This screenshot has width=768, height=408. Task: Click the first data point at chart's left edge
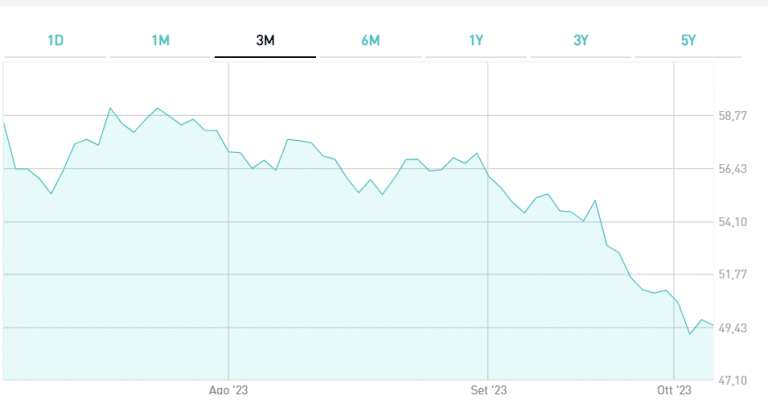coord(4,123)
